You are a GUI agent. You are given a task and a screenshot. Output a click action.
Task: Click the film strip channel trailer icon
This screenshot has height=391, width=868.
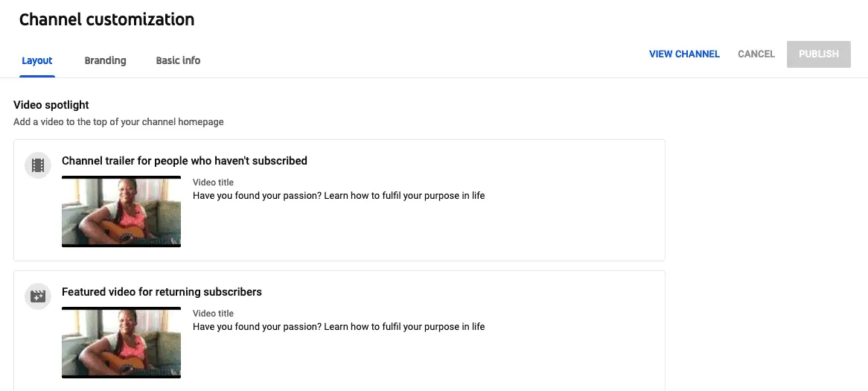tap(38, 165)
